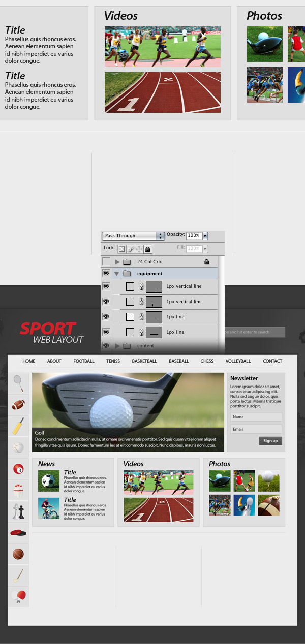Open the BASKETBALL nav item

coord(144,361)
